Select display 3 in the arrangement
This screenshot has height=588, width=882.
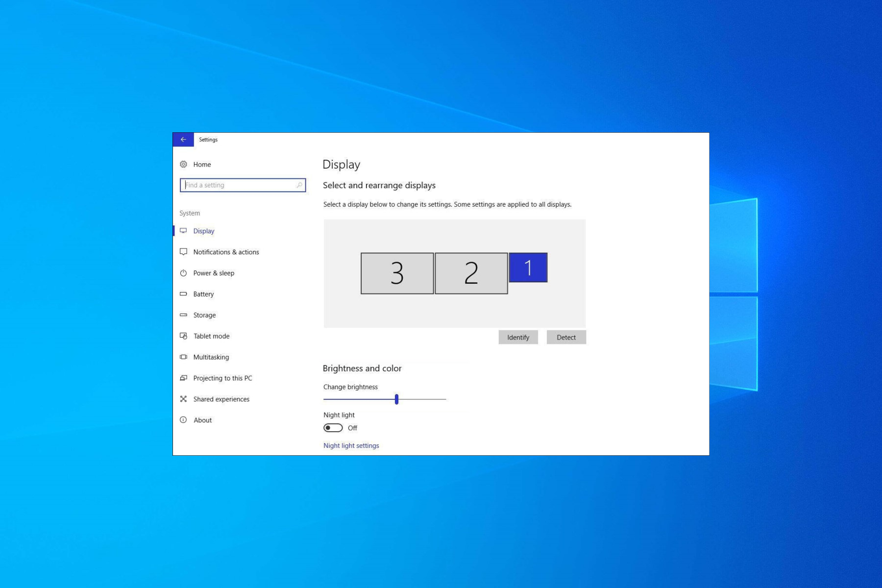pyautogui.click(x=397, y=273)
